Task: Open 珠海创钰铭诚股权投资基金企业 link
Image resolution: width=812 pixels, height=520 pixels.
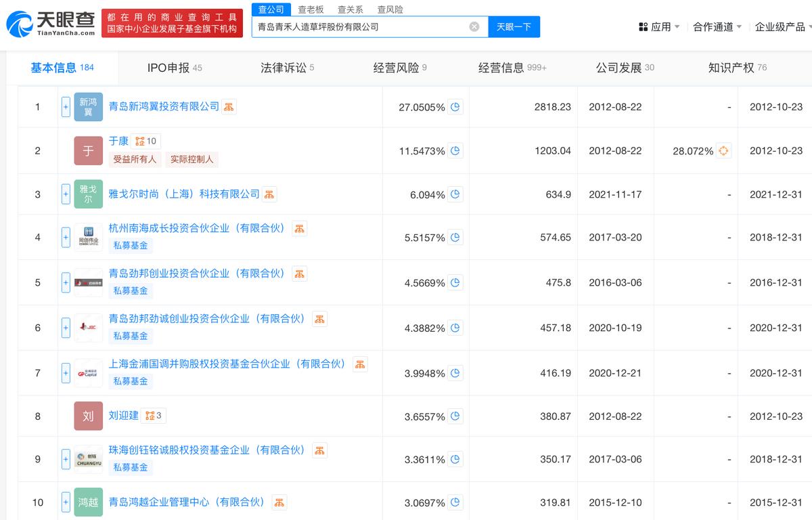Action: click(x=208, y=450)
